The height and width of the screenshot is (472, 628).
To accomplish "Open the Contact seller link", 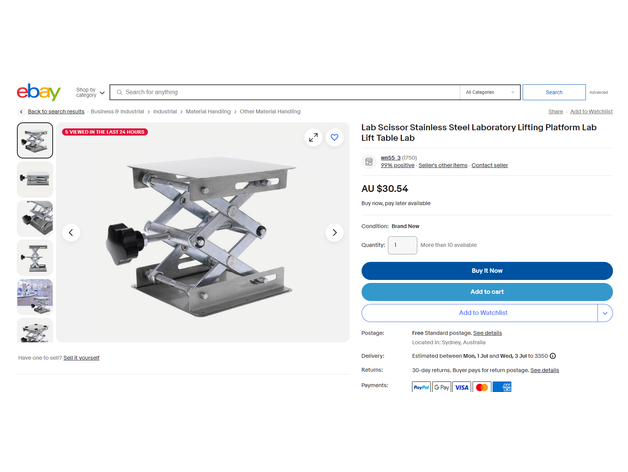I will pyautogui.click(x=490, y=165).
